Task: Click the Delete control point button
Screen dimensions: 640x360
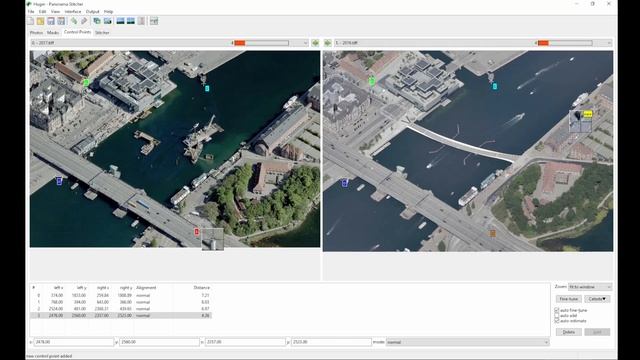Action: click(569, 332)
